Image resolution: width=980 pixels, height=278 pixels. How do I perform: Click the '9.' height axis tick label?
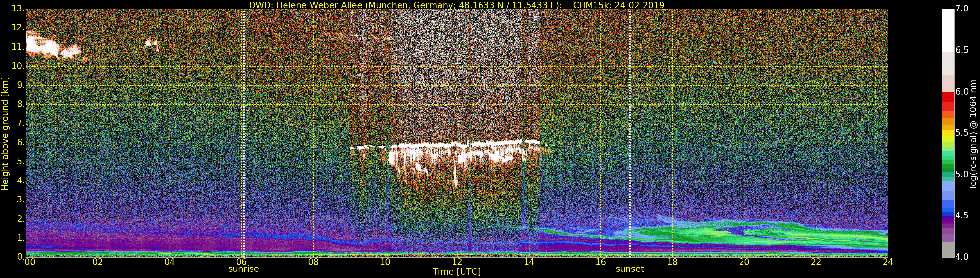pos(21,85)
